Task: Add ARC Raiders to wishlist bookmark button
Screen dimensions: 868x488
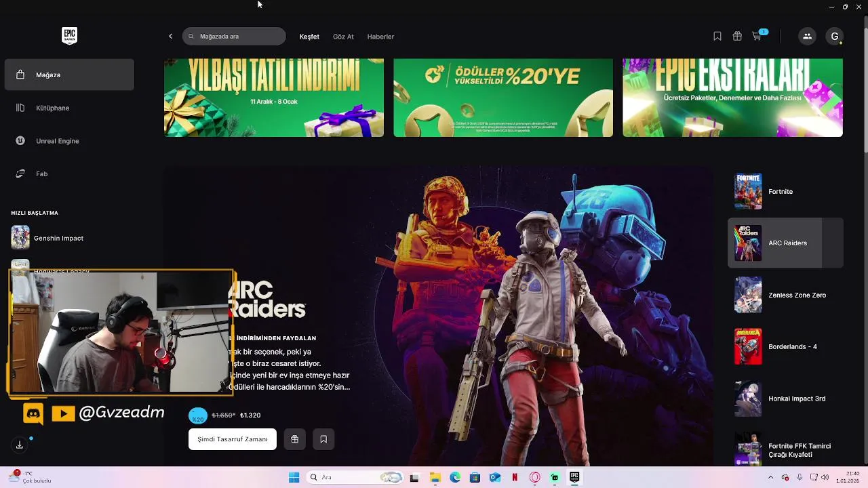Action: click(323, 439)
